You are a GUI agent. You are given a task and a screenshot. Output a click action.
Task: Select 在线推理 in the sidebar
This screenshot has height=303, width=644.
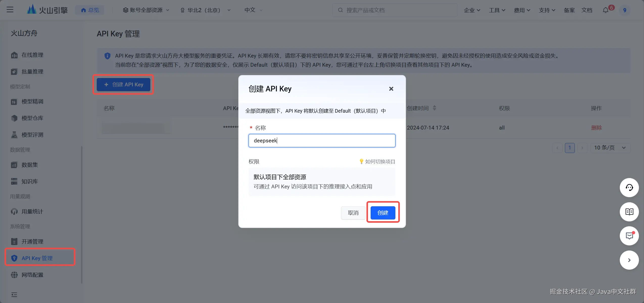pyautogui.click(x=32, y=55)
